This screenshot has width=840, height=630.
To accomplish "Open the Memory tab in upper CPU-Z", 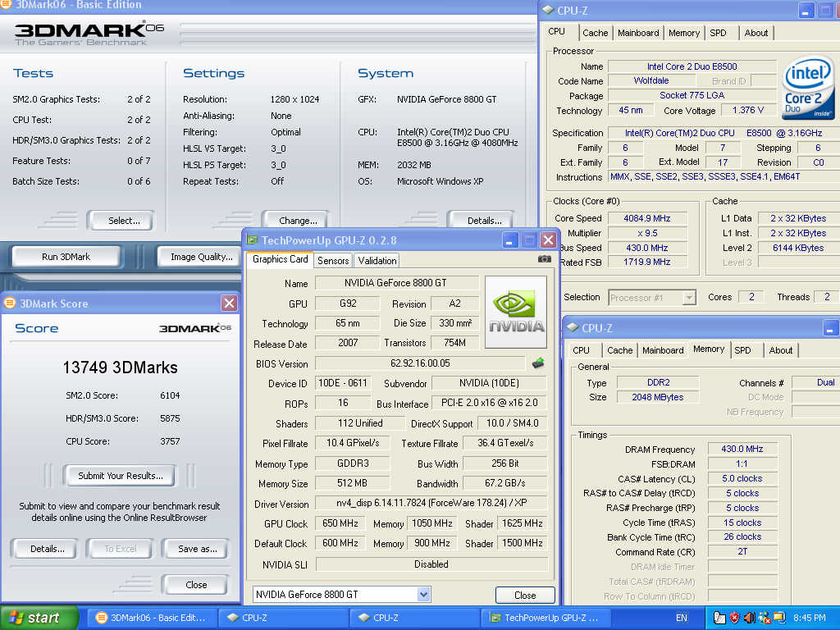I will tap(683, 33).
